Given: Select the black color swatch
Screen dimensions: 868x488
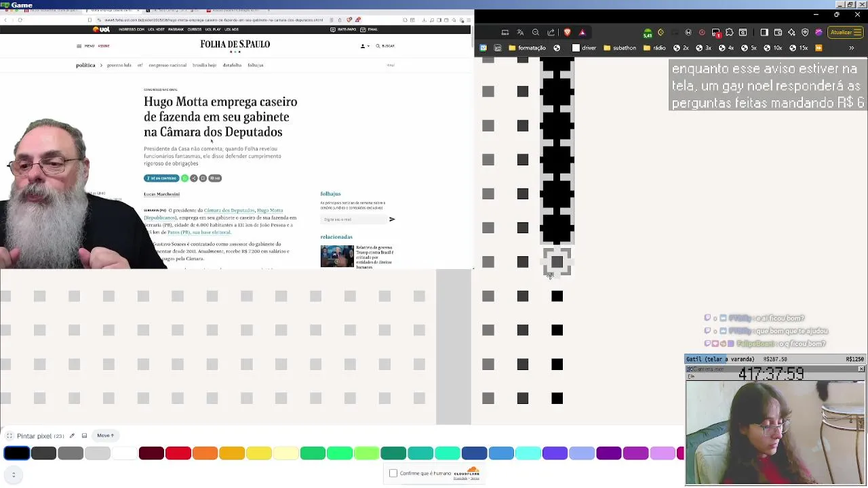Looking at the screenshot, I should (x=17, y=453).
